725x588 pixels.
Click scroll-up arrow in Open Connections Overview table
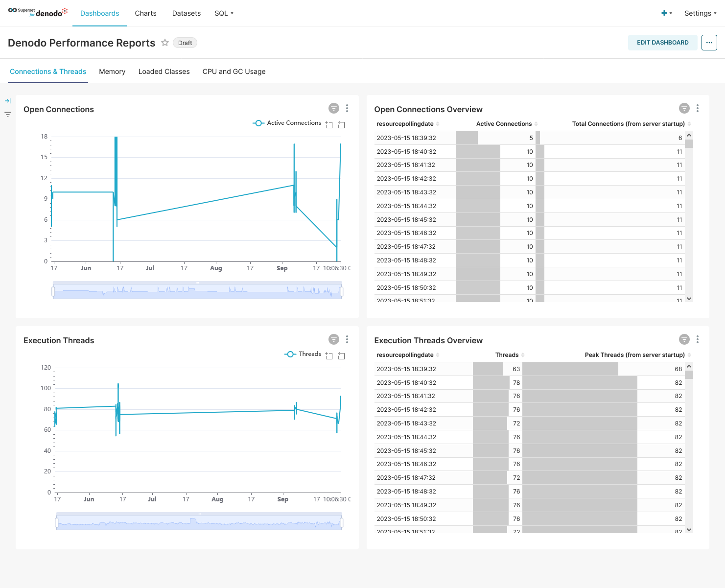coord(689,135)
